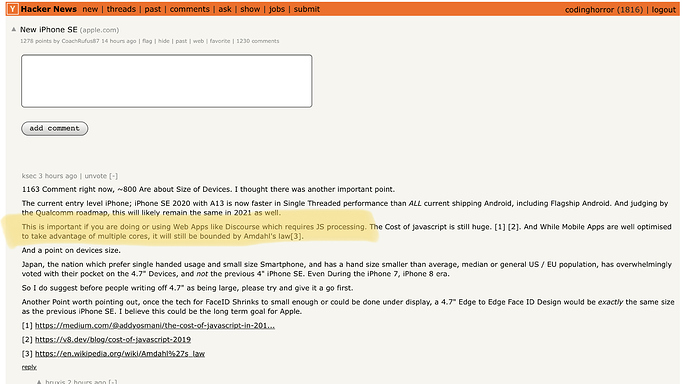Screen dimensions: 690x384
Task: Open the ksec comment's 3 hours ago permalink
Action: click(x=58, y=176)
